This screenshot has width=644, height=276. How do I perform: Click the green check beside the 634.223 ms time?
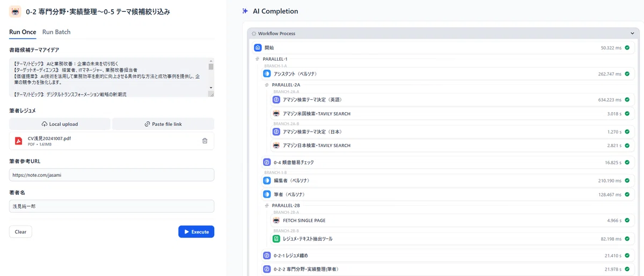tap(627, 99)
